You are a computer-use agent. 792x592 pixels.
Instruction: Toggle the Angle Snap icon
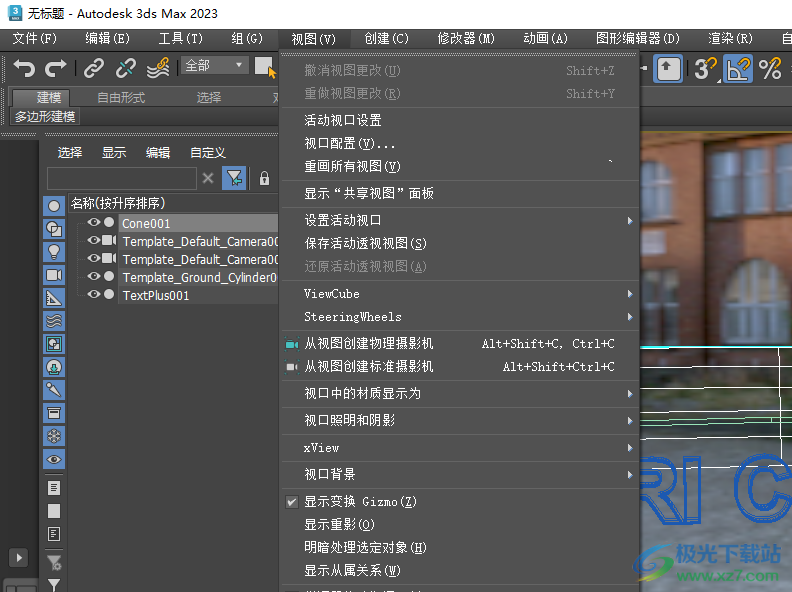738,69
